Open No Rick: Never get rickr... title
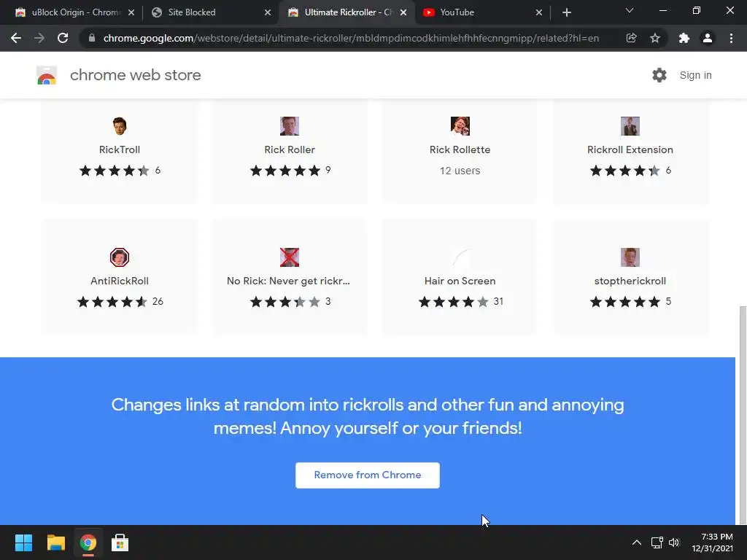The width and height of the screenshot is (747, 560). 288,281
